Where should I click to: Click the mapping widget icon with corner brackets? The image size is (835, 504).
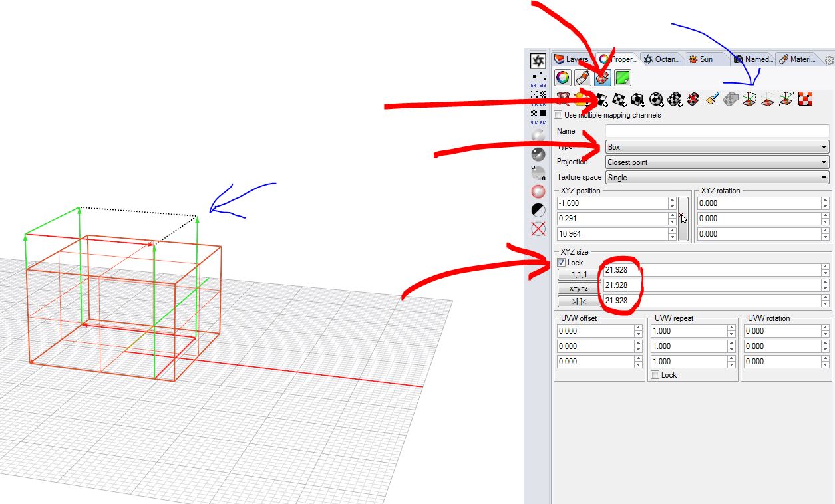click(x=786, y=100)
